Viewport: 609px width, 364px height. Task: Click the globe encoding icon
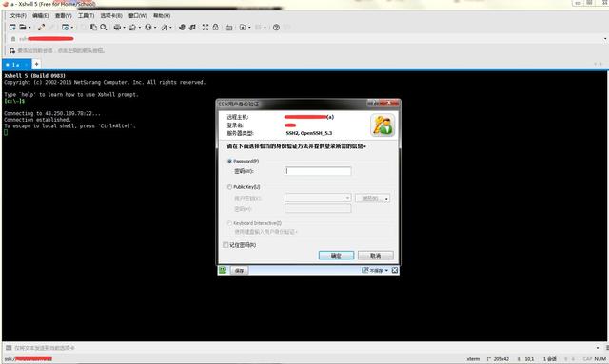(x=148, y=28)
